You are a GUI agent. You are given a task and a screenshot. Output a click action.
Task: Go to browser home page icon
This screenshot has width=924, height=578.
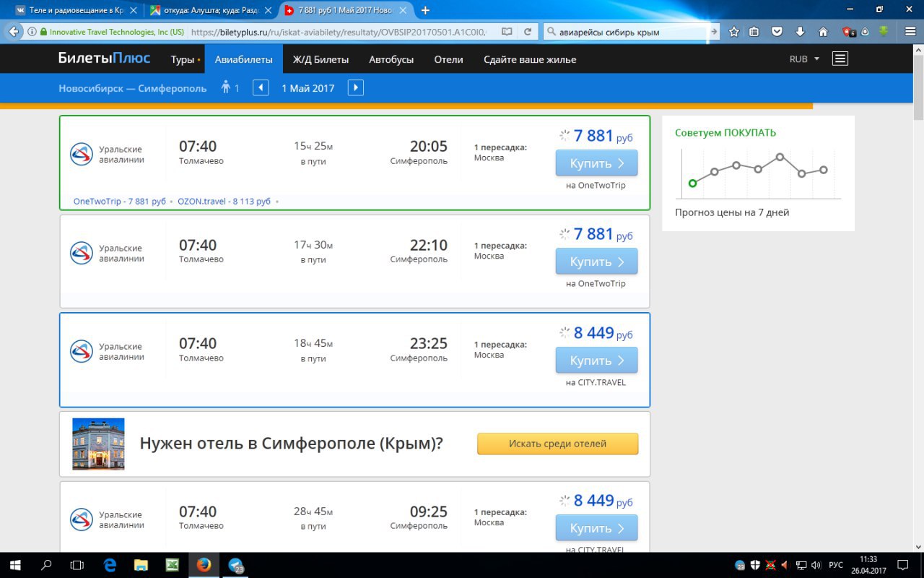point(823,32)
